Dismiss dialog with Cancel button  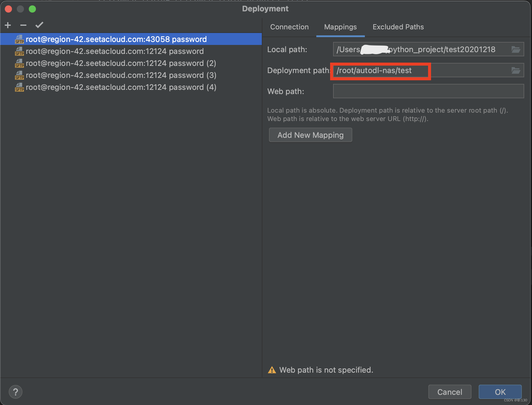tap(450, 392)
